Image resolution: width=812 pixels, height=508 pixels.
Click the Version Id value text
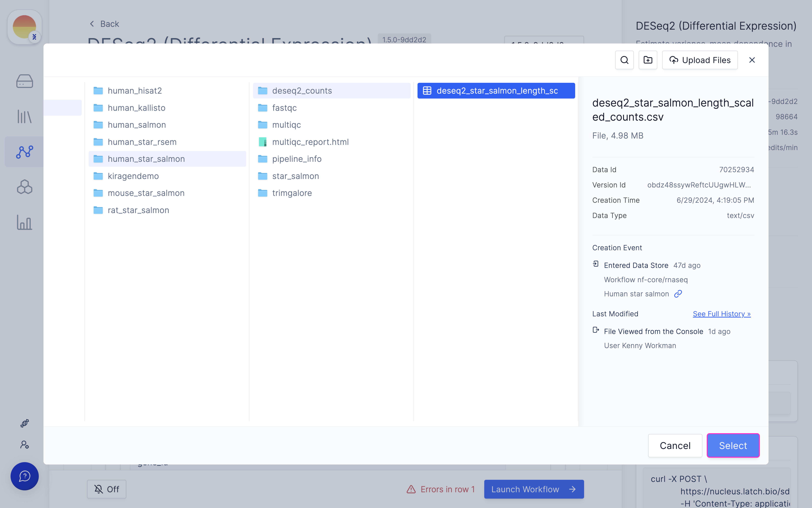tap(699, 185)
